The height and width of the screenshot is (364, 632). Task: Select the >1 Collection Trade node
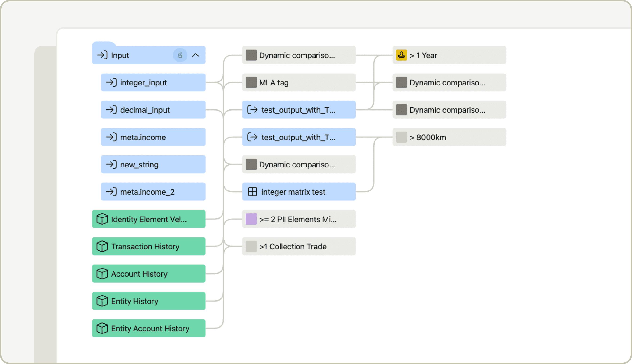tap(299, 247)
